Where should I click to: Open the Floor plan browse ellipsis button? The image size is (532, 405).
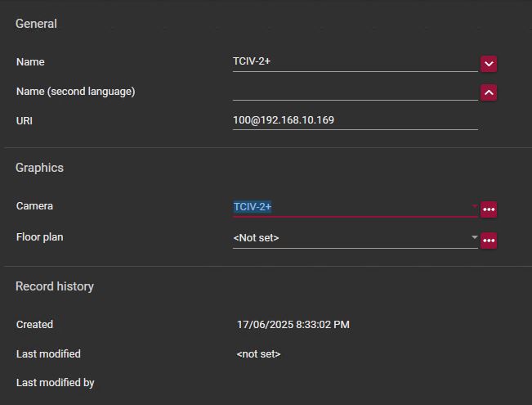coord(489,241)
